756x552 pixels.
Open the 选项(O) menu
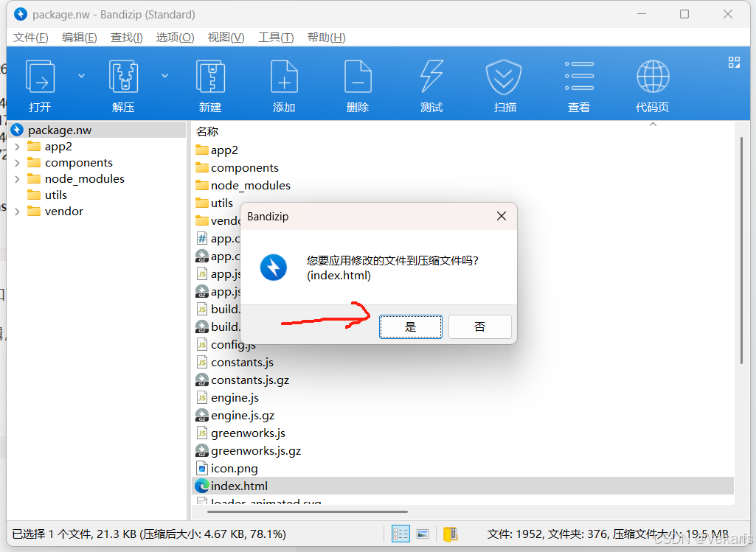pos(175,38)
